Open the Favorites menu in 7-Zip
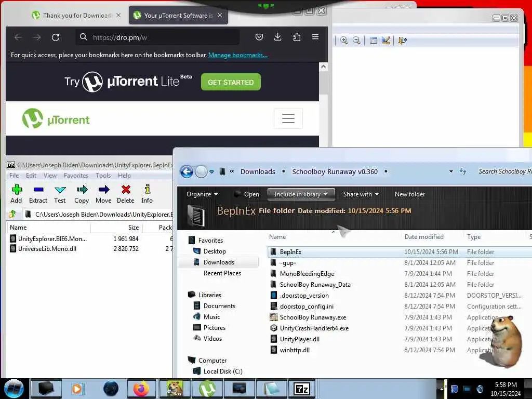This screenshot has height=399, width=532. click(76, 176)
